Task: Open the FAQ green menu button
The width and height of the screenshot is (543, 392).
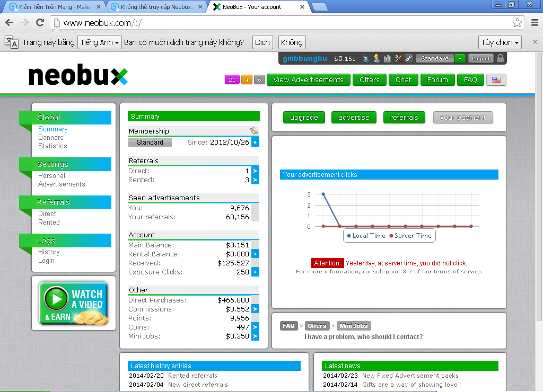Action: 471,80
